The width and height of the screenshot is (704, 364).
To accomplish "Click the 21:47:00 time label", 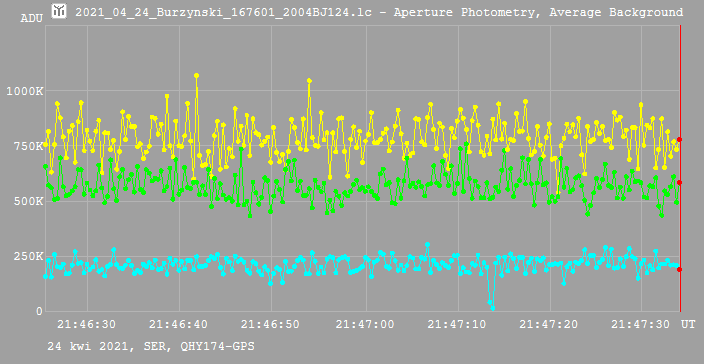I will [366, 324].
